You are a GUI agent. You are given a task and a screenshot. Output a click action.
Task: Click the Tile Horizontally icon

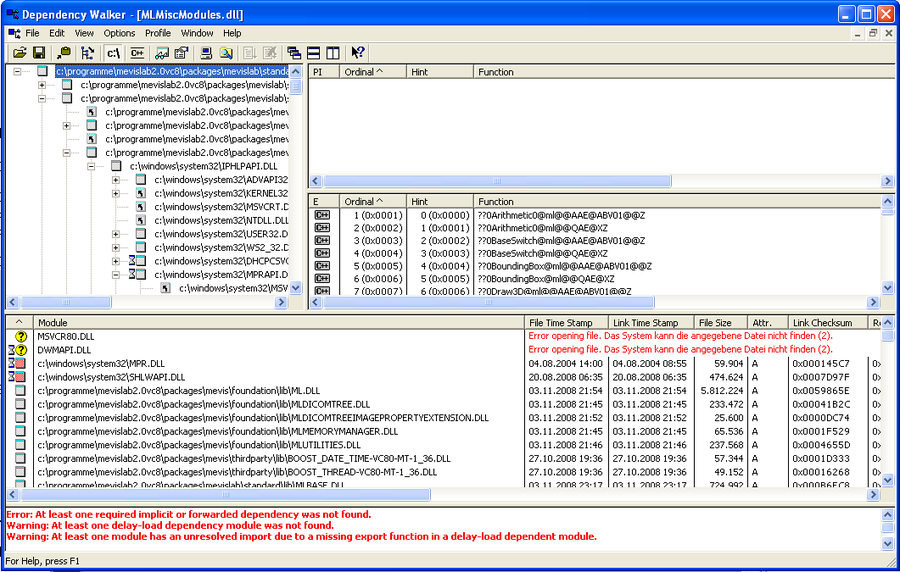[x=313, y=53]
